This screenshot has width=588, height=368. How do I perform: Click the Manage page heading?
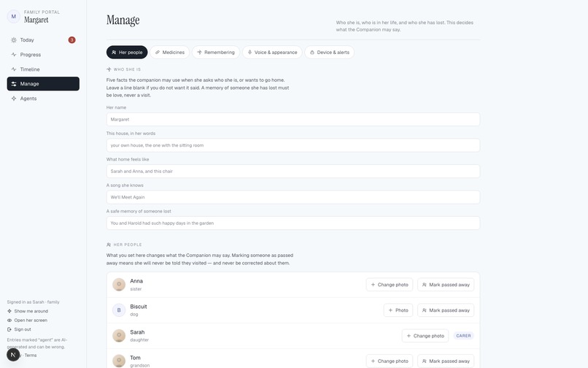pyautogui.click(x=123, y=20)
